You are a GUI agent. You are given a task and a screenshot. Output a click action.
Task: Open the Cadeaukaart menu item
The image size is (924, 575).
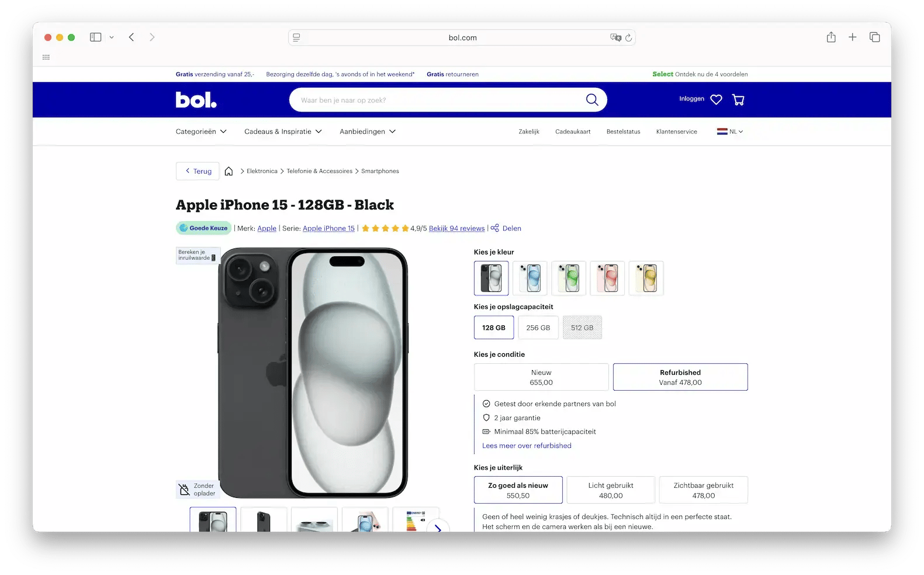pos(573,132)
